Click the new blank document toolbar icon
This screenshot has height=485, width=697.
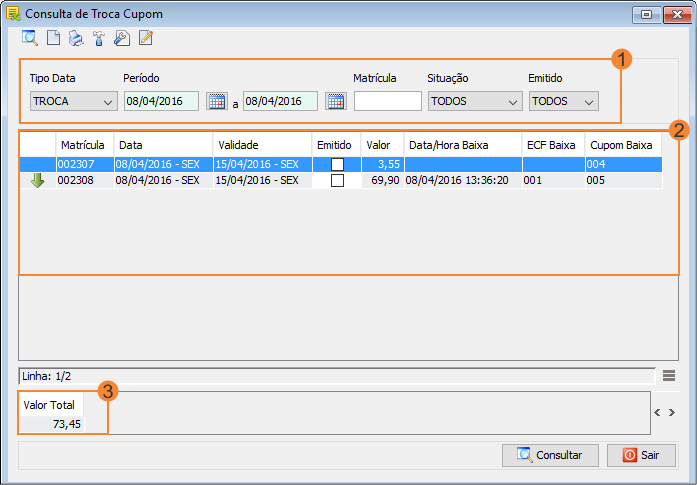(53, 38)
